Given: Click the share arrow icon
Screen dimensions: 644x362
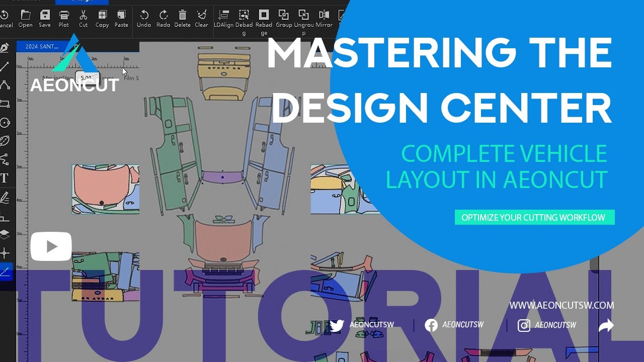Looking at the screenshot, I should pos(606,326).
